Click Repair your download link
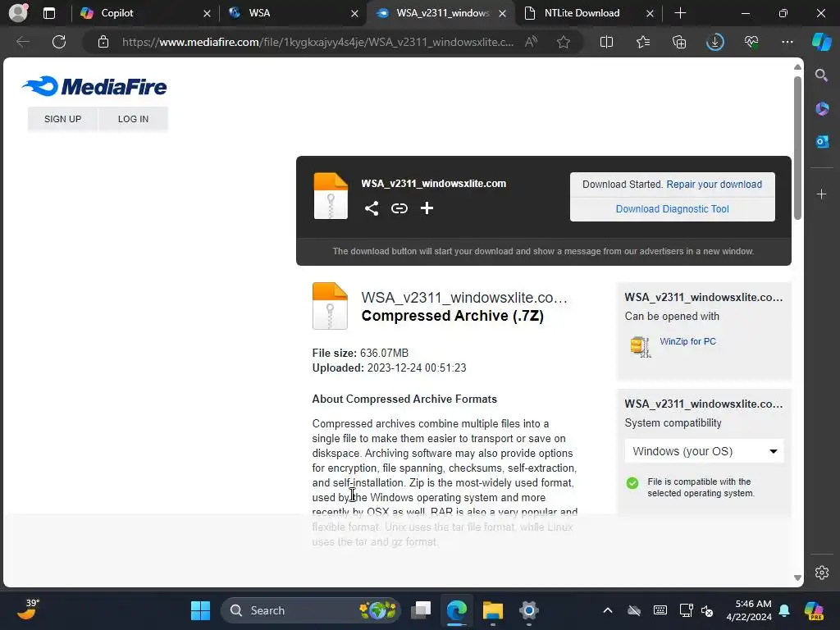This screenshot has width=840, height=630. point(714,185)
